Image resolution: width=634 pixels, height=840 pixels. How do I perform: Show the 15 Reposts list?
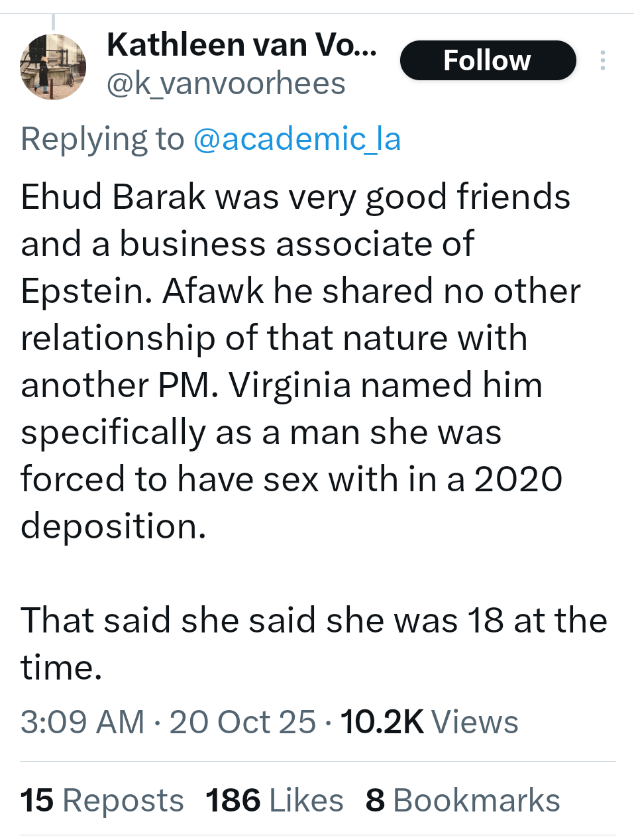coord(102,800)
